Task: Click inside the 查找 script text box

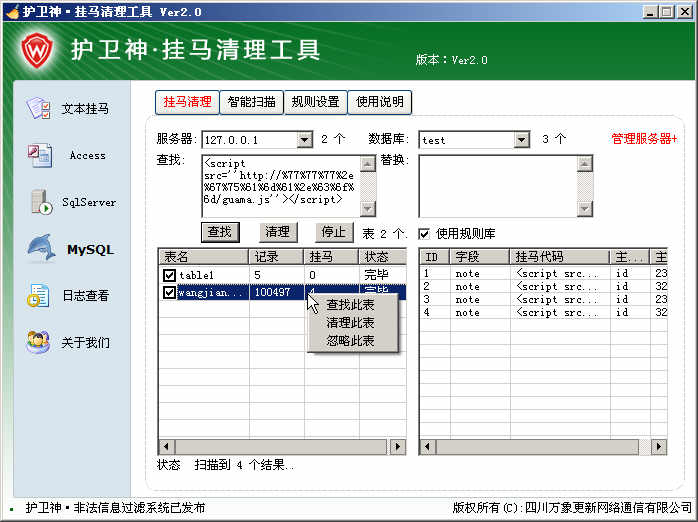Action: (281, 186)
